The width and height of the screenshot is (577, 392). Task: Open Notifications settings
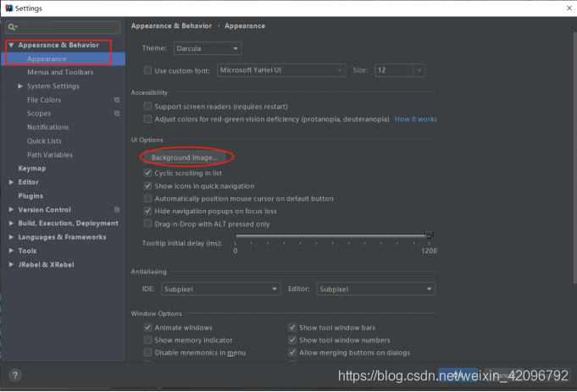(x=47, y=127)
